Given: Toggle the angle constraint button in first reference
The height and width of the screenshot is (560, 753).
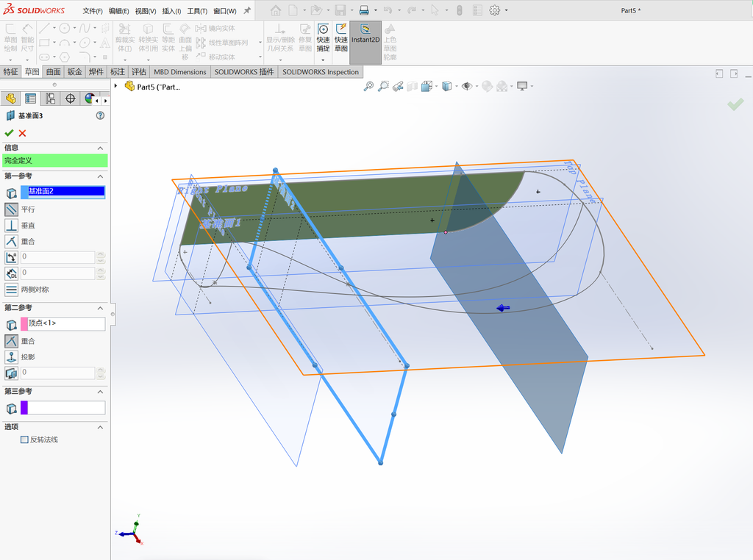Looking at the screenshot, I should [x=12, y=258].
